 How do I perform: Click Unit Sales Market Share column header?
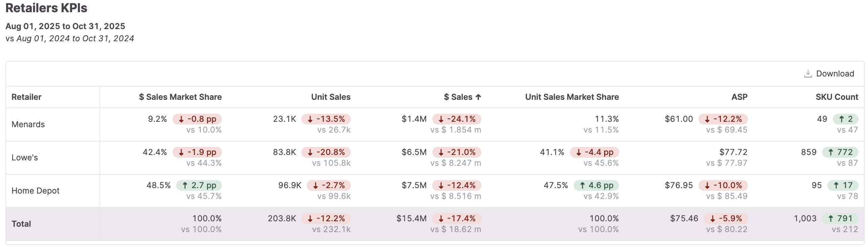coord(572,97)
